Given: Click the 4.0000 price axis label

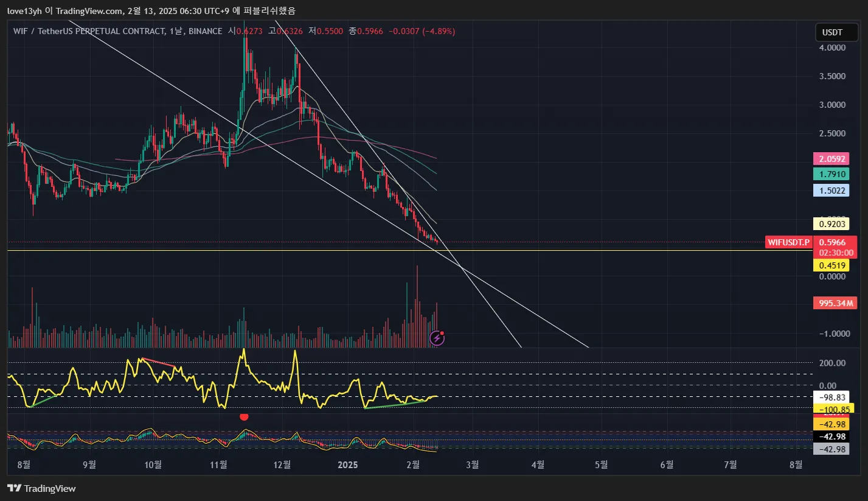Looking at the screenshot, I should pos(831,47).
